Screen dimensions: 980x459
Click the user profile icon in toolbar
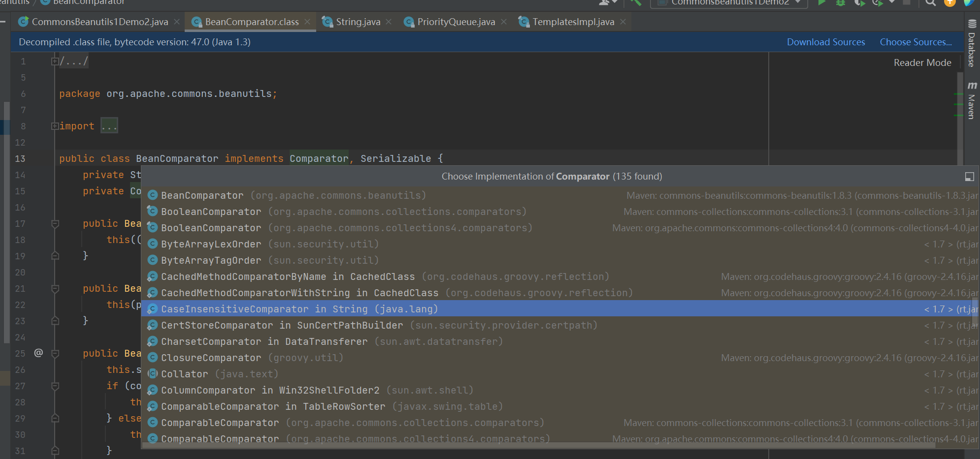coord(605,2)
